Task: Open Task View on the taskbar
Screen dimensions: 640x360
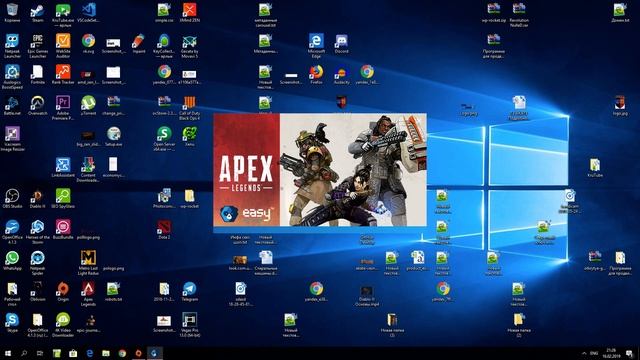Action: (40, 353)
